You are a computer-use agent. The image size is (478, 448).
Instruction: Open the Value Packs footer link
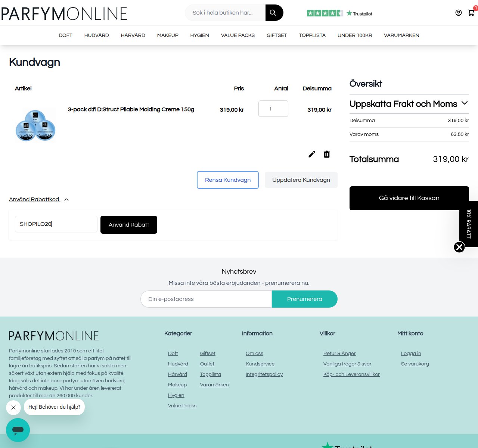182,406
